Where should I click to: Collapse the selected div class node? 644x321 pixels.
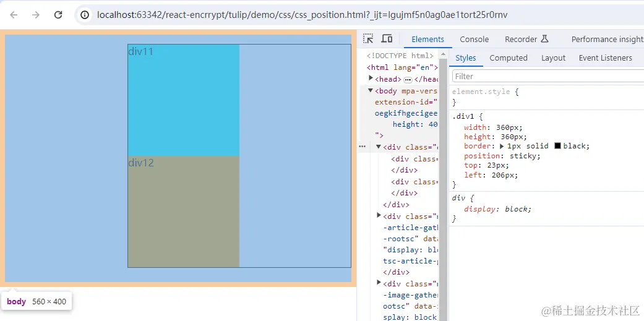(x=379, y=147)
